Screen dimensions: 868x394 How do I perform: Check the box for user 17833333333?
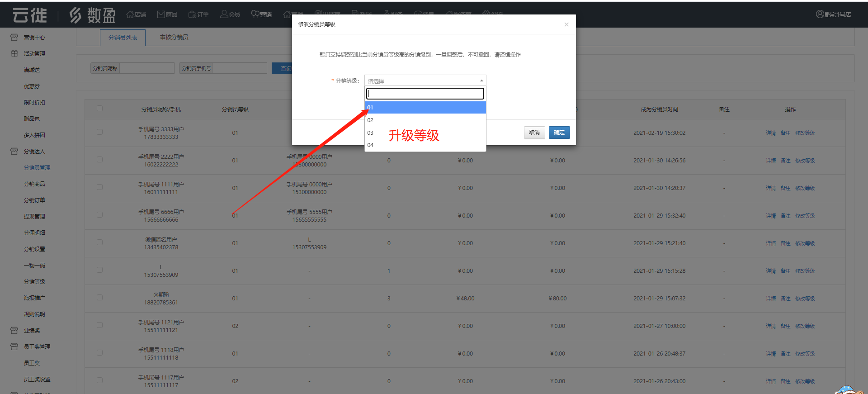pyautogui.click(x=99, y=133)
